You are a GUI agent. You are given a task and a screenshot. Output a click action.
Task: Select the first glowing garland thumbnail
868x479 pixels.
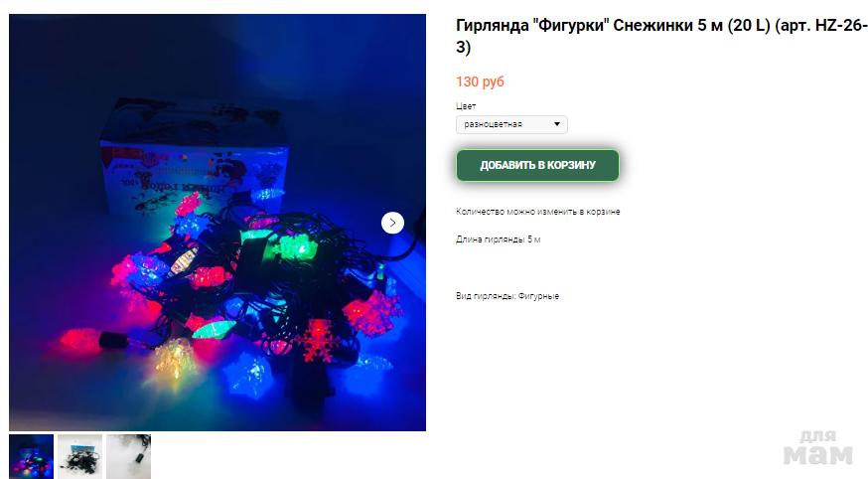pyautogui.click(x=32, y=456)
